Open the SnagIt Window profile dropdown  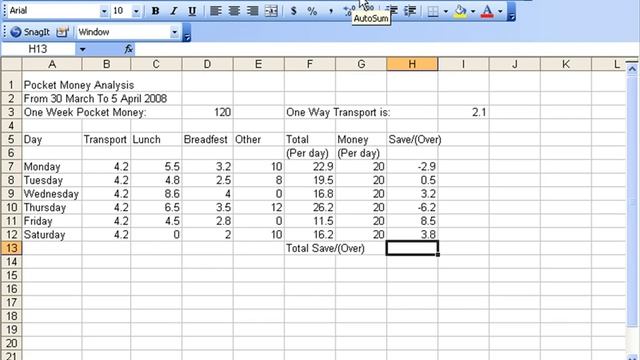pos(175,32)
